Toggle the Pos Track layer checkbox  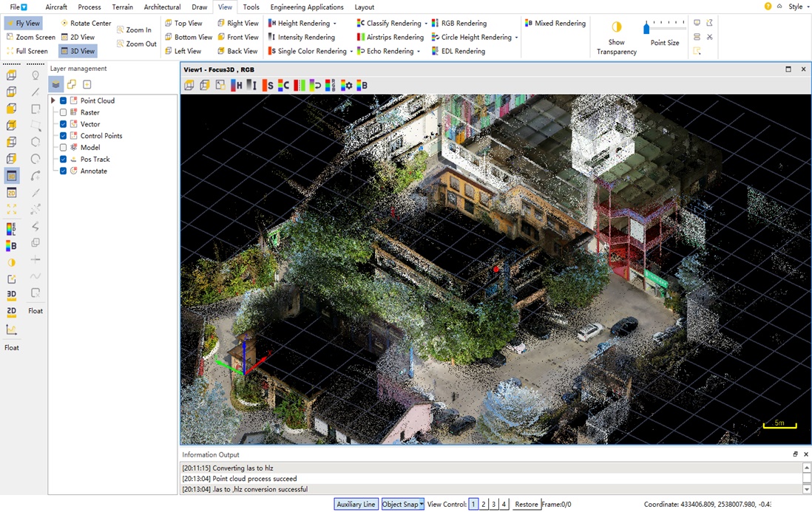tap(63, 160)
